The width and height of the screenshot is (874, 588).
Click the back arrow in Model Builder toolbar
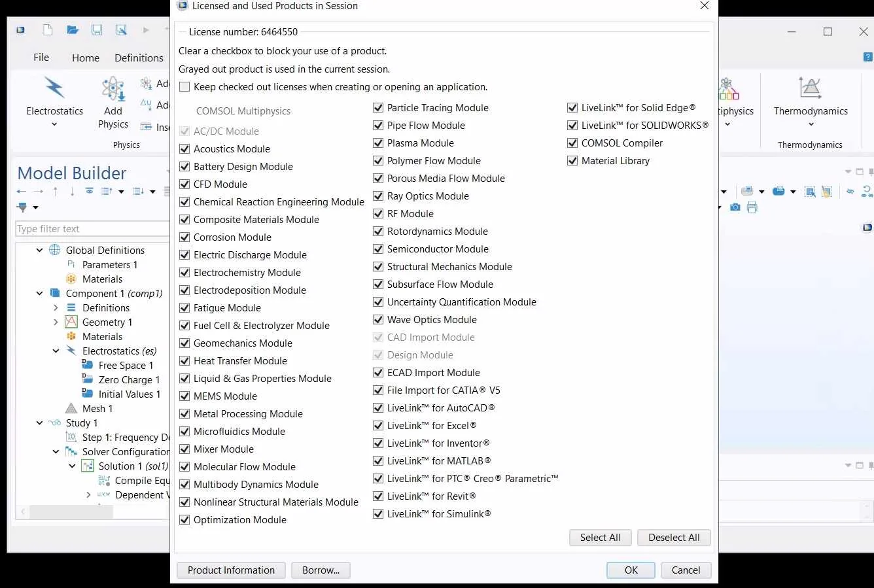(22, 191)
